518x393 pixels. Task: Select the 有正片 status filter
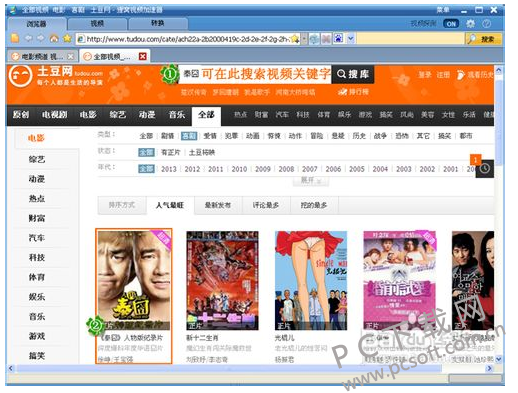pyautogui.click(x=171, y=152)
